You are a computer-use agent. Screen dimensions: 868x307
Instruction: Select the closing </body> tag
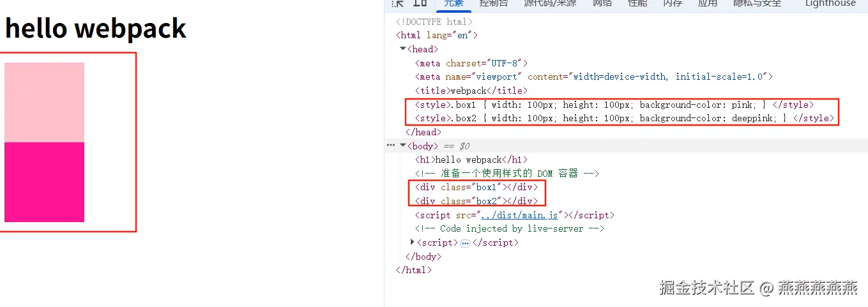423,257
